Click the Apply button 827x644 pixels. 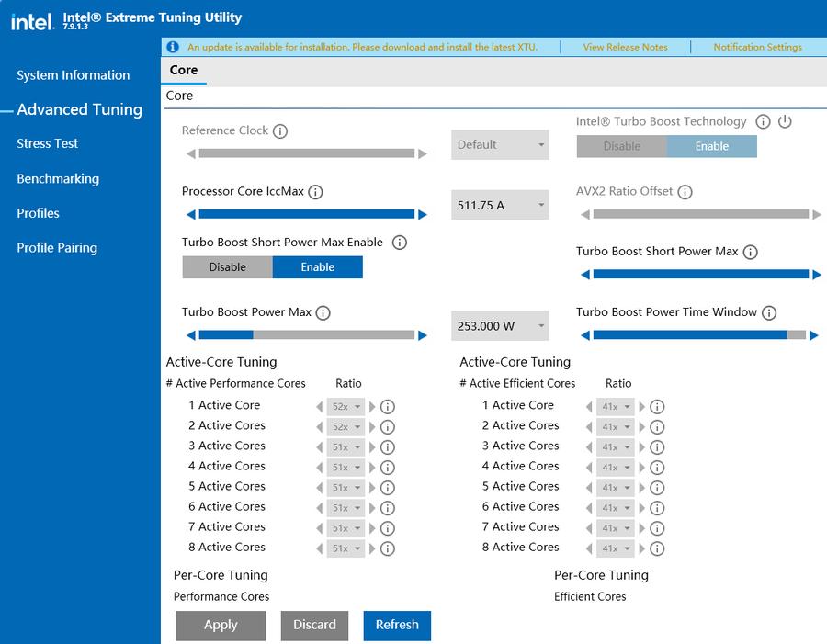tap(221, 625)
